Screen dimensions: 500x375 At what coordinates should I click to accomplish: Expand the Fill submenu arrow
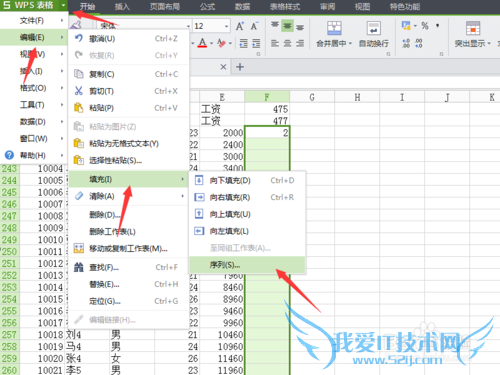182,179
